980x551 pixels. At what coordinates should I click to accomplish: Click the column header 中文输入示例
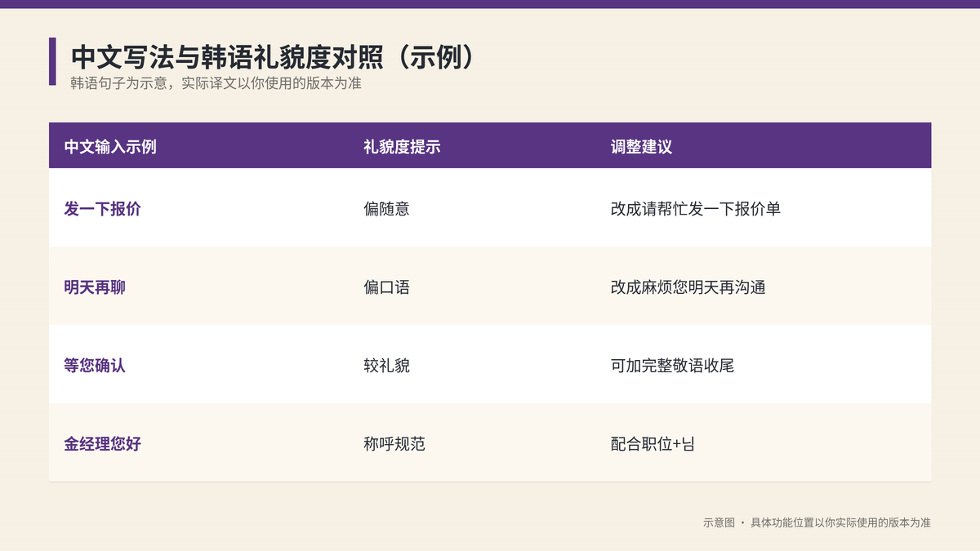110,147
